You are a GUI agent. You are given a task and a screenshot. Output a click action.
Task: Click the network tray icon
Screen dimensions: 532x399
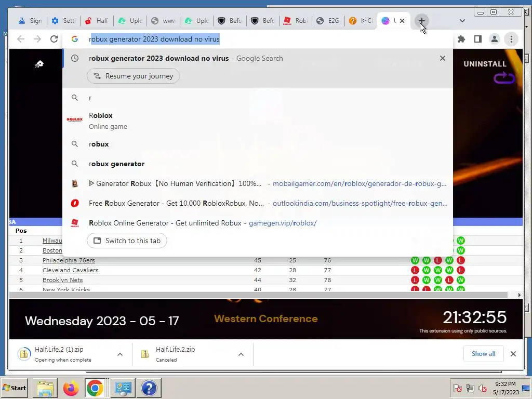click(470, 388)
